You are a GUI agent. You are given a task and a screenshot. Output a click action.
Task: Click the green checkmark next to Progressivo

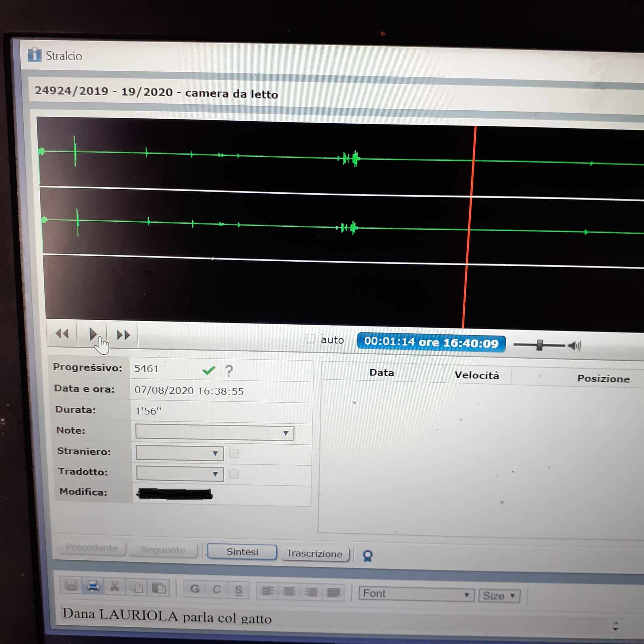(x=209, y=370)
